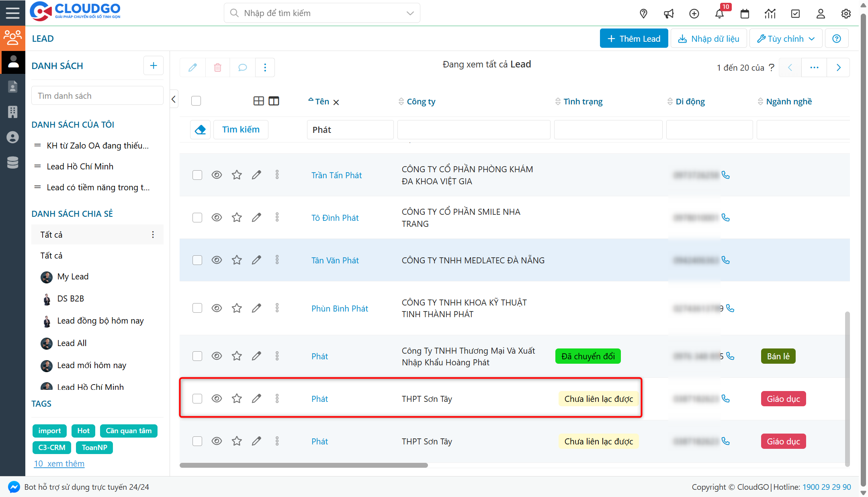Image resolution: width=868 pixels, height=497 pixels.
Task: Open the calendar icon in header
Action: point(745,14)
